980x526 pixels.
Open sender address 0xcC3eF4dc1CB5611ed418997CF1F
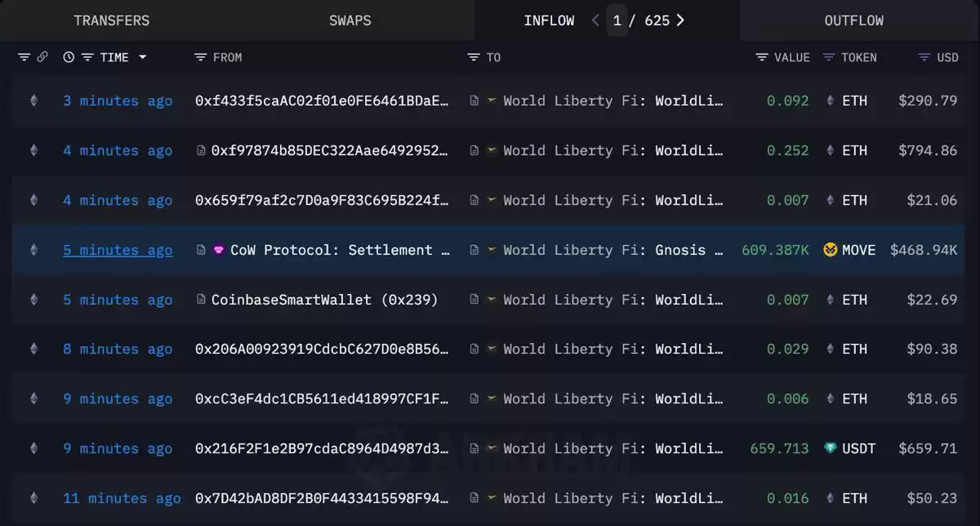click(x=322, y=399)
